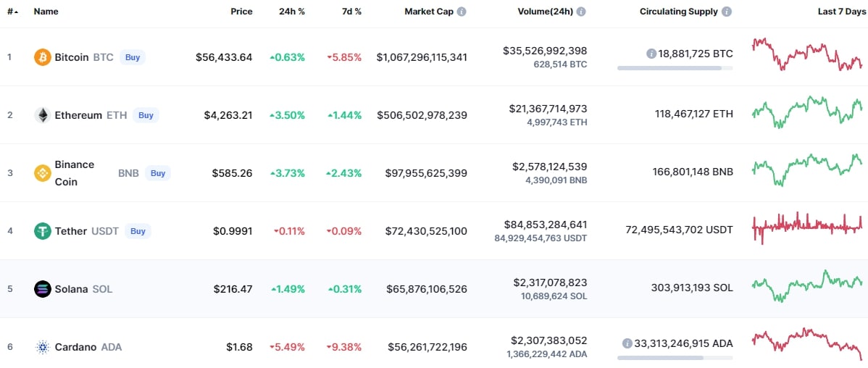Screen dimensions: 868x368
Task: Click the Tether logo icon
Action: point(43,231)
